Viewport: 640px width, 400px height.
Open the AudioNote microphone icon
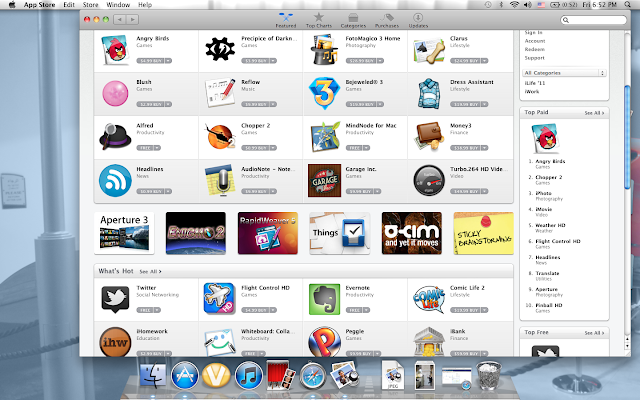(x=220, y=180)
